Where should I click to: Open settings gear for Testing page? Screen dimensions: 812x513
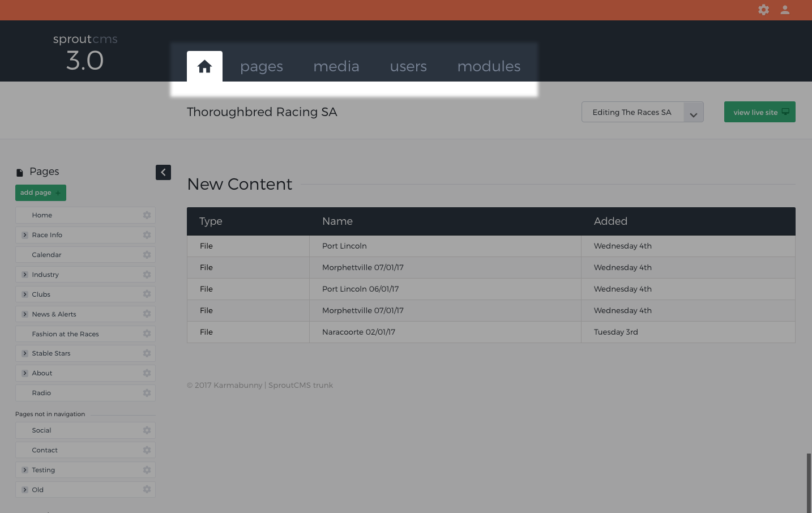point(147,470)
